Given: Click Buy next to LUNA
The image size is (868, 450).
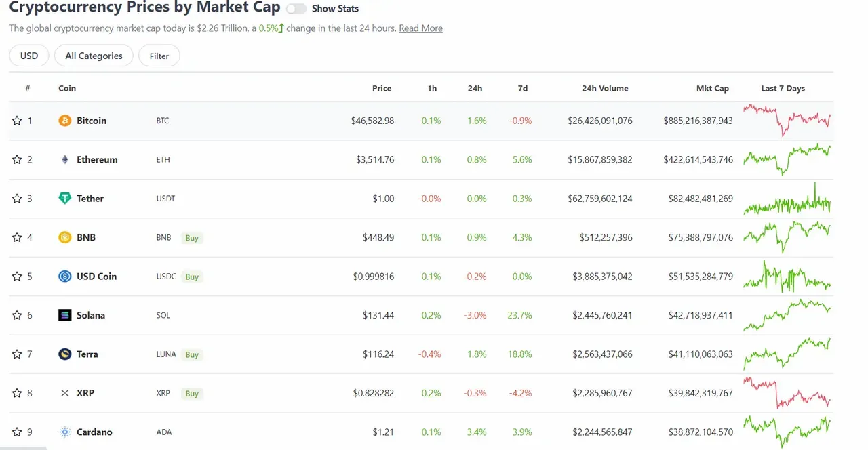Looking at the screenshot, I should 192,354.
